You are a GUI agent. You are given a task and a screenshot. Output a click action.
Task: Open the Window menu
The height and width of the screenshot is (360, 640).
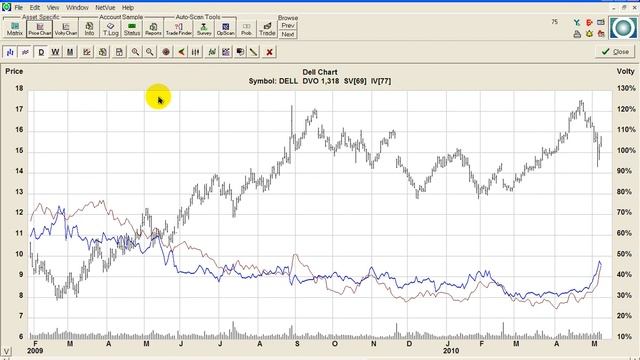(x=77, y=7)
